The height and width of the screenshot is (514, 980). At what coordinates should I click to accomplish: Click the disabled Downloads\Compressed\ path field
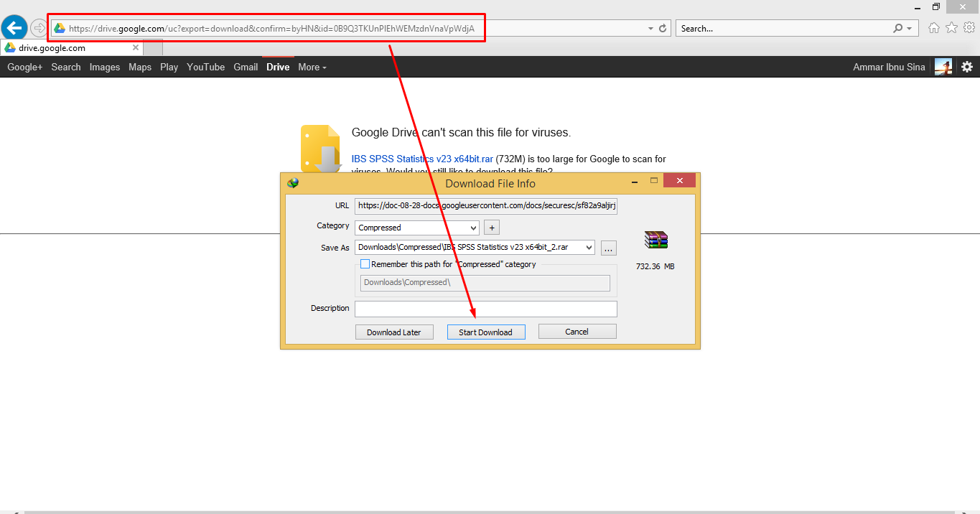coord(485,283)
